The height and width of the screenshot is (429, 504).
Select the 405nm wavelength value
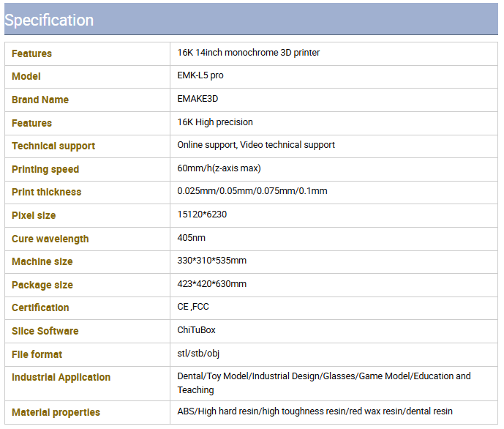191,238
